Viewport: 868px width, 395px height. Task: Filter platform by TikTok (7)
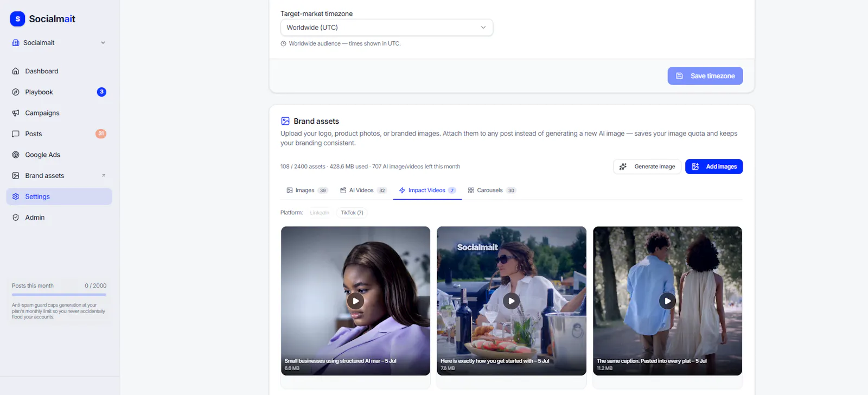coord(352,213)
